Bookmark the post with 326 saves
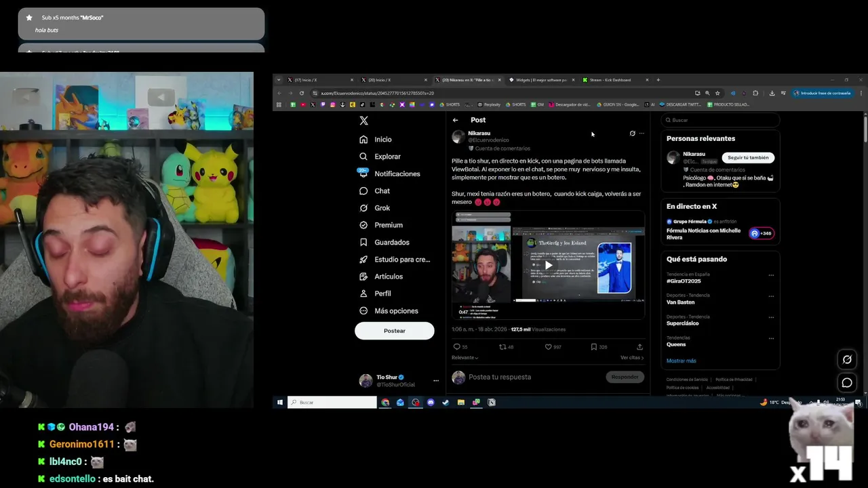Screen dimensions: 868x488 click(599, 346)
